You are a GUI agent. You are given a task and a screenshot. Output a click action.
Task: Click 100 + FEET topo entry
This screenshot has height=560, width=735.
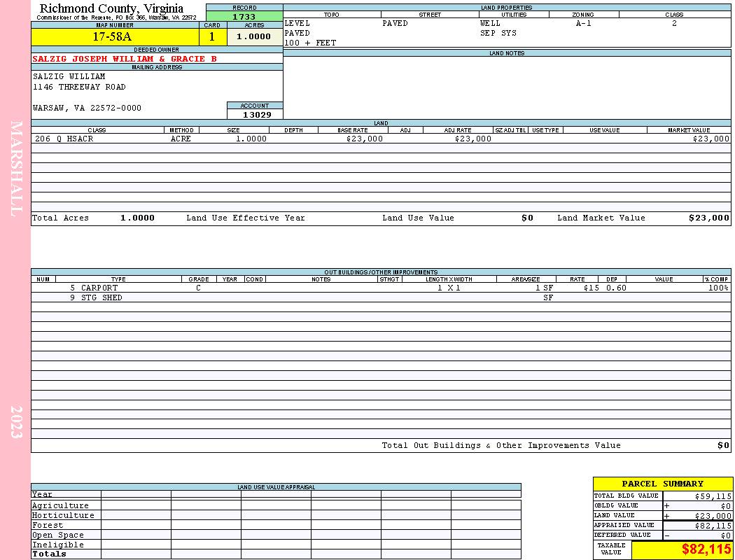pyautogui.click(x=310, y=43)
